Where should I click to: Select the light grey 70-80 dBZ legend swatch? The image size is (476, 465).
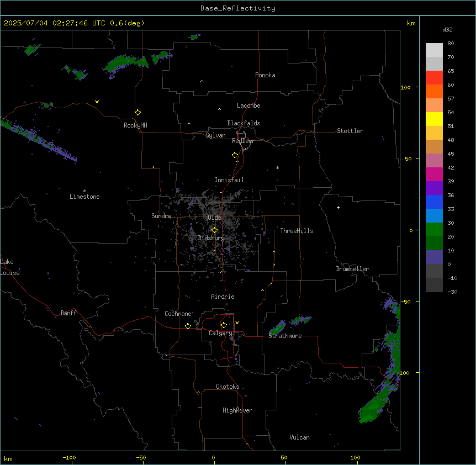click(434, 50)
